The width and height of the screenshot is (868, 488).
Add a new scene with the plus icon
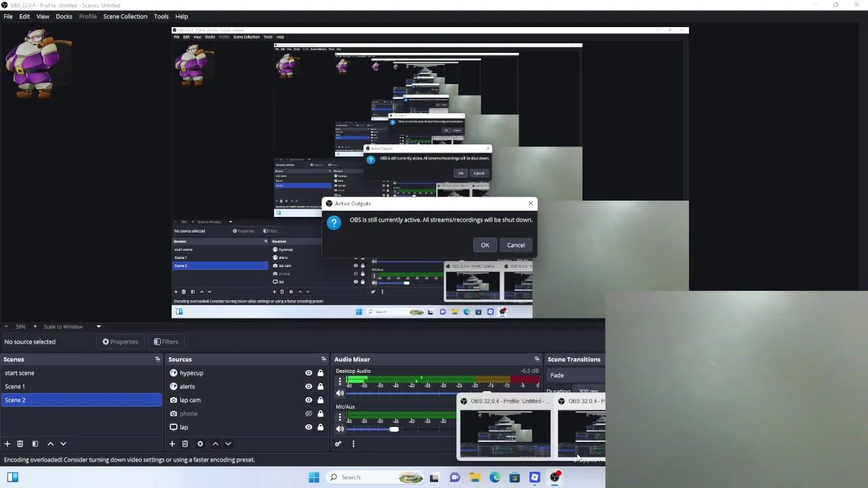[x=7, y=444]
